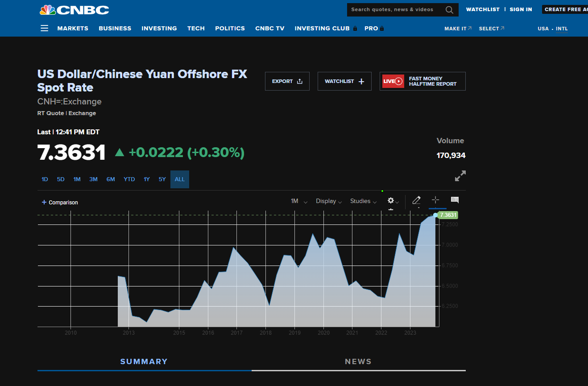588x386 pixels.
Task: Click the +0.0222 (+0.30%) change text
Action: (186, 152)
